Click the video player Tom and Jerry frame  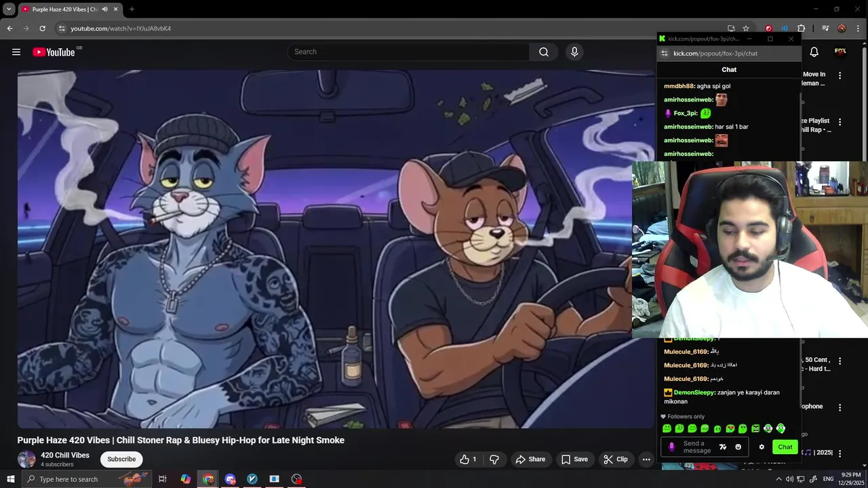[336, 249]
